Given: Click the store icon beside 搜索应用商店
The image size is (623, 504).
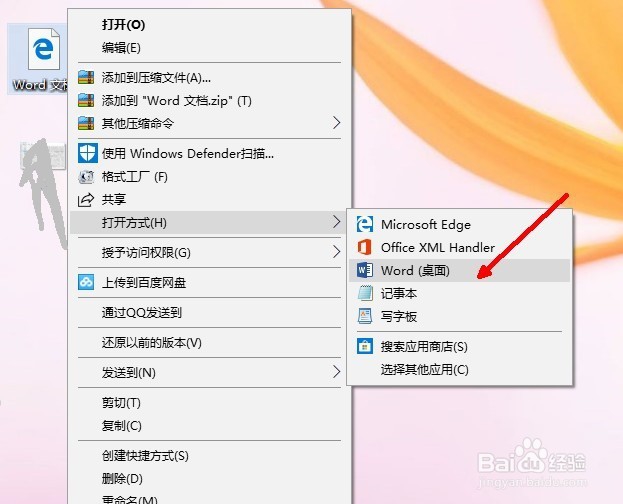Looking at the screenshot, I should click(x=365, y=346).
